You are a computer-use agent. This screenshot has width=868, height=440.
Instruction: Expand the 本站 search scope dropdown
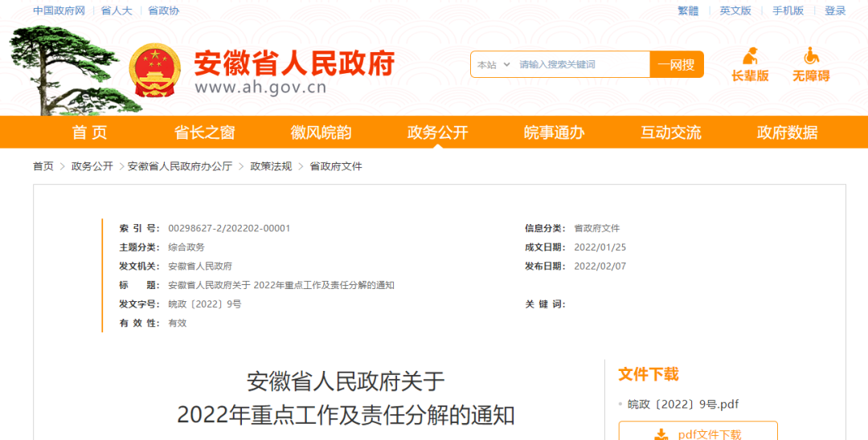click(x=493, y=65)
